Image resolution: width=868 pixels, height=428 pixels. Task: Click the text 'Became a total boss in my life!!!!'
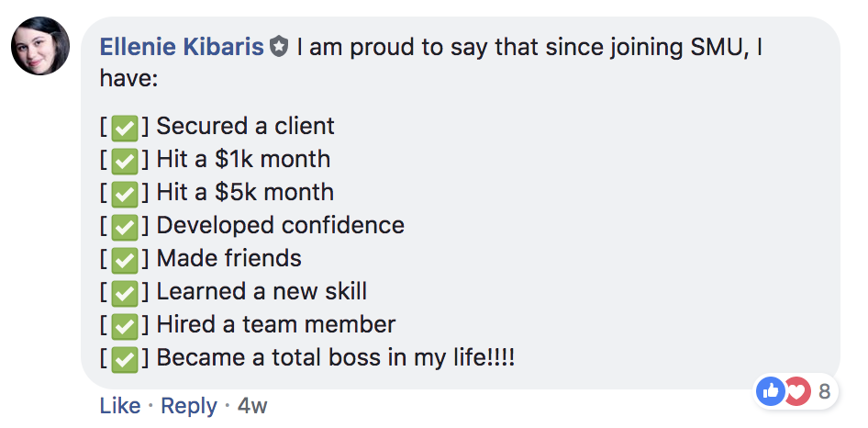(x=336, y=358)
